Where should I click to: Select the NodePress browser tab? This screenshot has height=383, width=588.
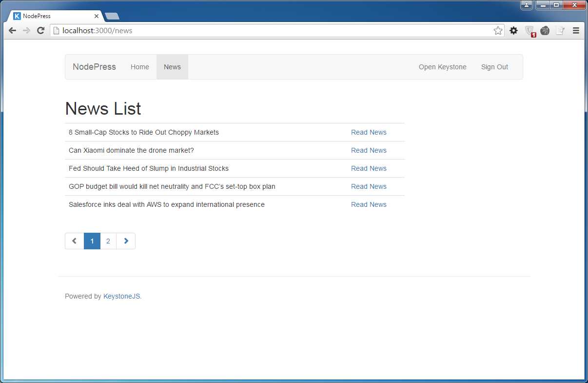point(54,15)
